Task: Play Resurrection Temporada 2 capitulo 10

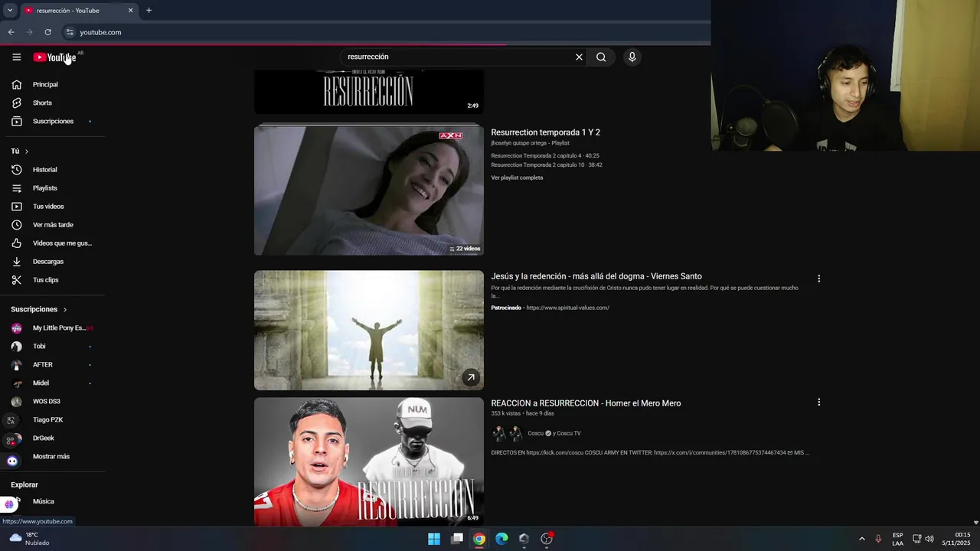Action: click(547, 165)
